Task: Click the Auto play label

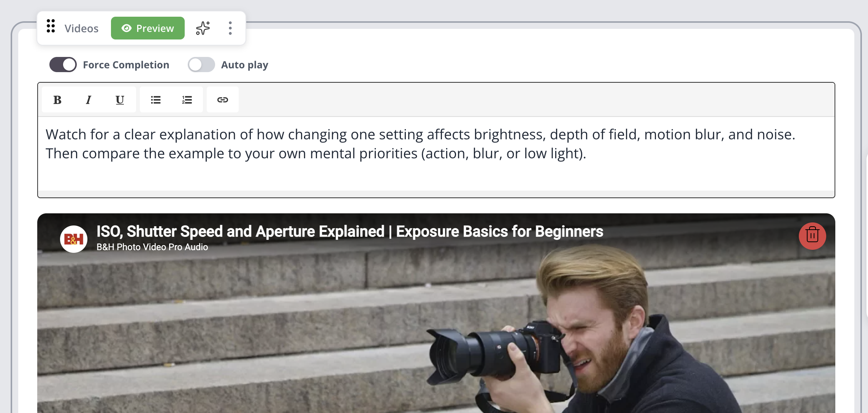Action: 245,65
